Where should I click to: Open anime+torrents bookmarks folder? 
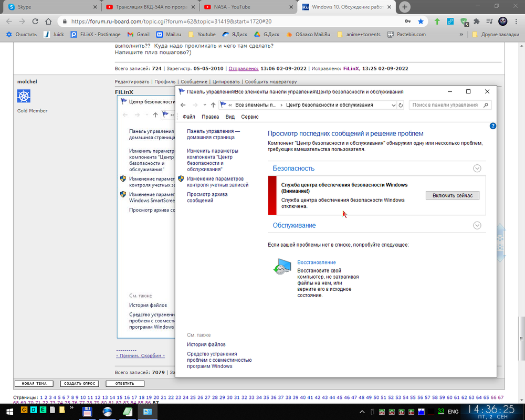[x=359, y=34]
